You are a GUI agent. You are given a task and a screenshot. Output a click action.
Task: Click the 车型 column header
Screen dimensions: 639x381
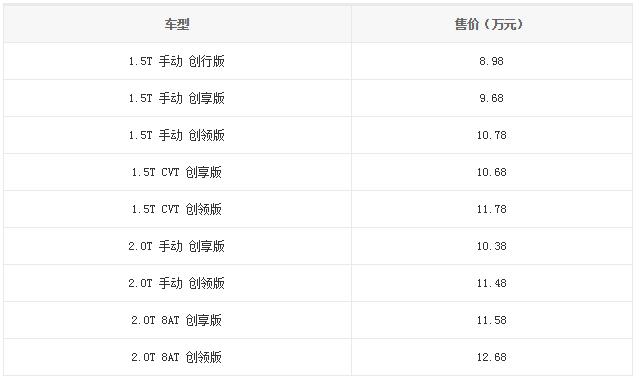point(177,24)
